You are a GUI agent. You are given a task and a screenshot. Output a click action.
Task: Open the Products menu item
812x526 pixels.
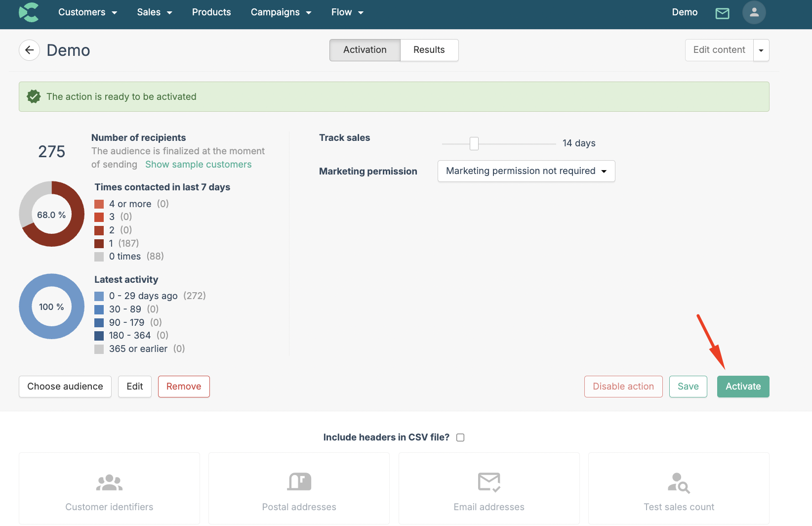coord(211,12)
